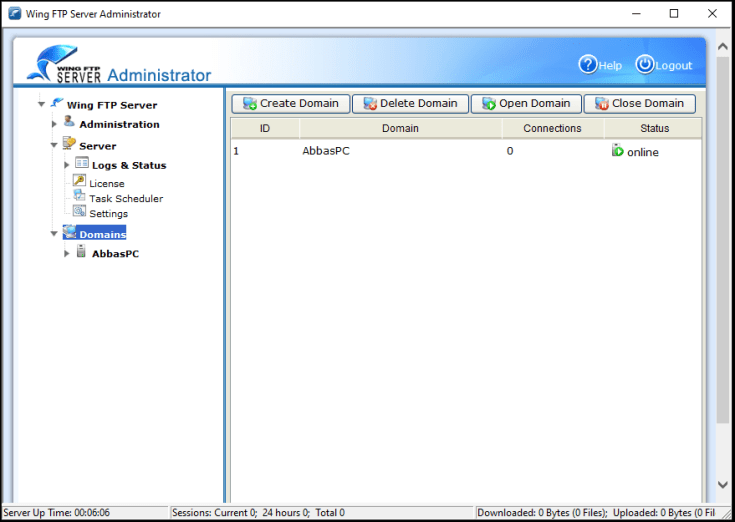This screenshot has width=735, height=522.
Task: Click the Open Domain button
Action: [x=526, y=104]
